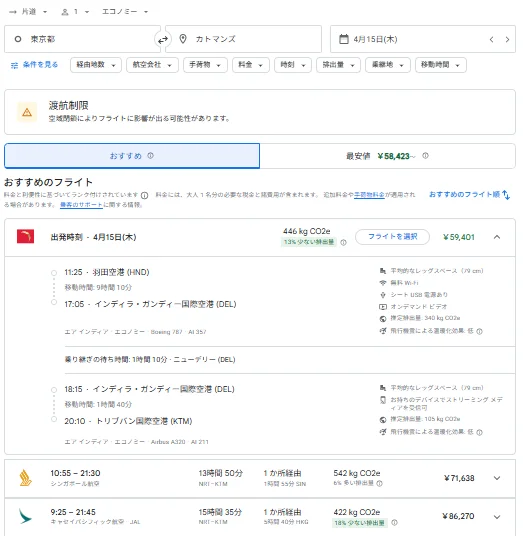Screen dimensions: 523x536
Task: Click the passenger person icon
Action: 65,12
